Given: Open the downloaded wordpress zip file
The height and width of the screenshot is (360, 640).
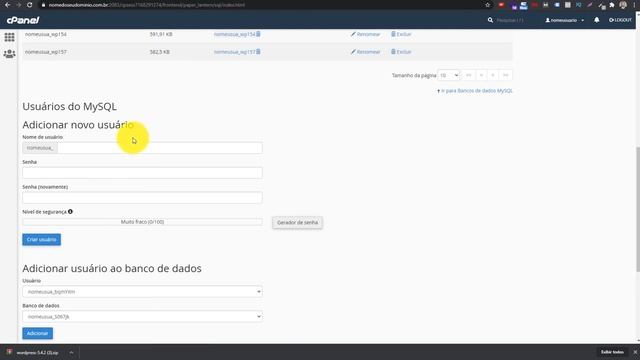Looking at the screenshot, I should (x=36, y=352).
